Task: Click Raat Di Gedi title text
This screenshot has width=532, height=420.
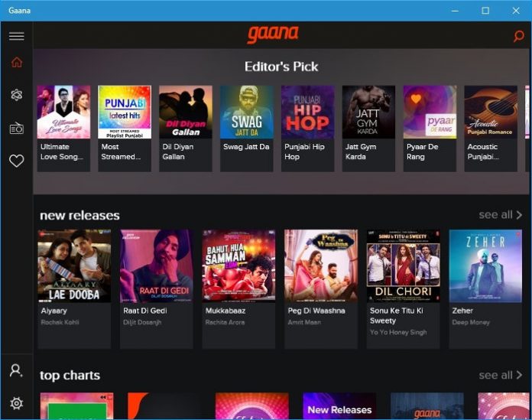Action: pyautogui.click(x=145, y=311)
